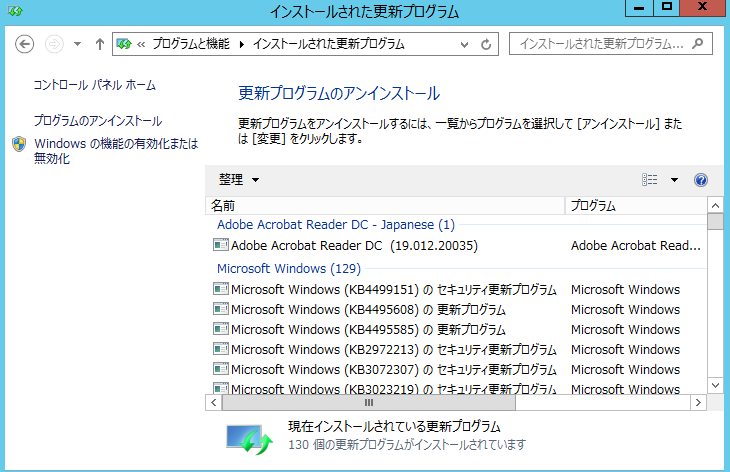The height and width of the screenshot is (472, 730).
Task: Sort by 名前 column header
Action: pyautogui.click(x=385, y=205)
